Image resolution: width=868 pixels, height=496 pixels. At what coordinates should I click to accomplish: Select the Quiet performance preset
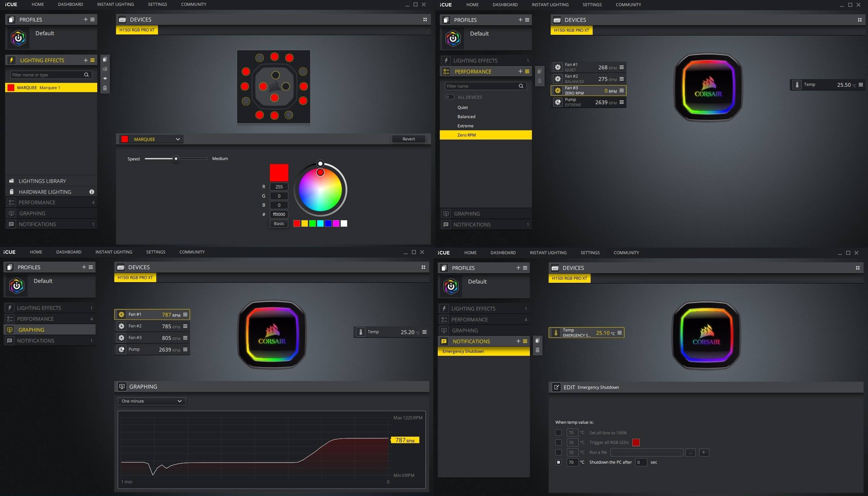(x=486, y=107)
